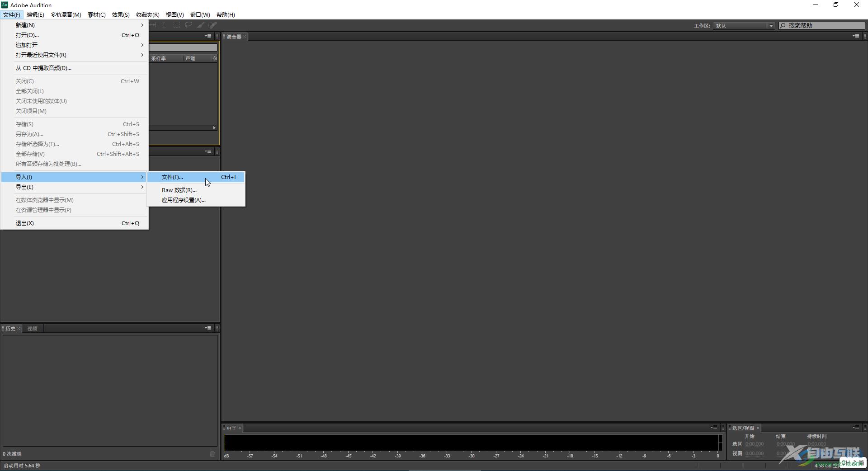This screenshot has width=868, height=471.
Task: Select 在资源管理器中显示(P)
Action: [x=74, y=210]
